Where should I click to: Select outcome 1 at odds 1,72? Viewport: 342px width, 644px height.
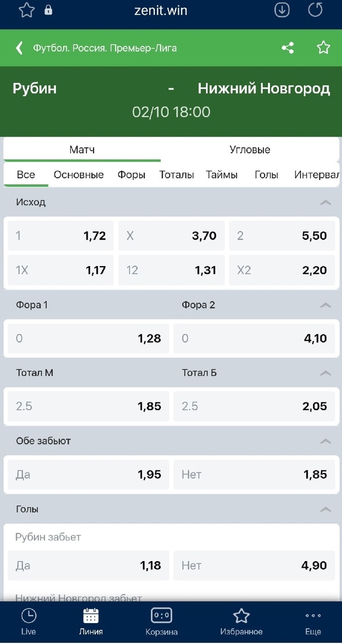click(x=61, y=236)
